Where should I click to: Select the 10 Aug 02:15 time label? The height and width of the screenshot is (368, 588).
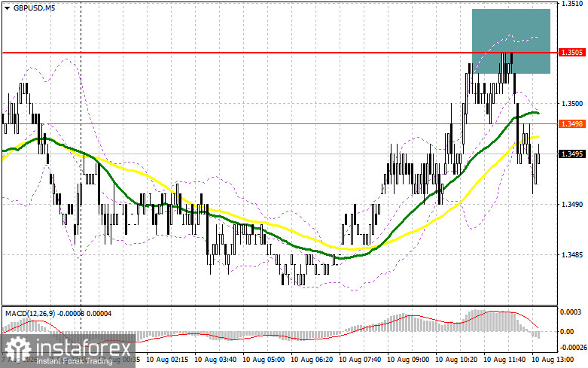click(x=167, y=360)
